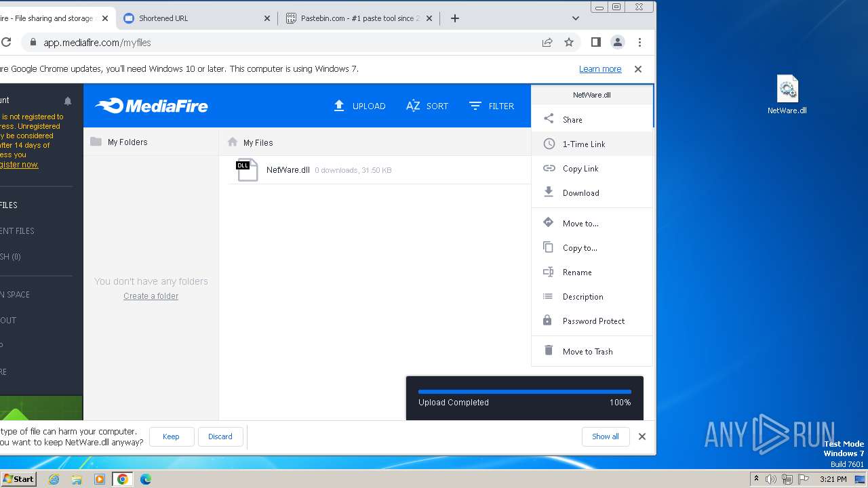This screenshot has height=488, width=868.
Task: Open the FILTER options
Action: [492, 106]
